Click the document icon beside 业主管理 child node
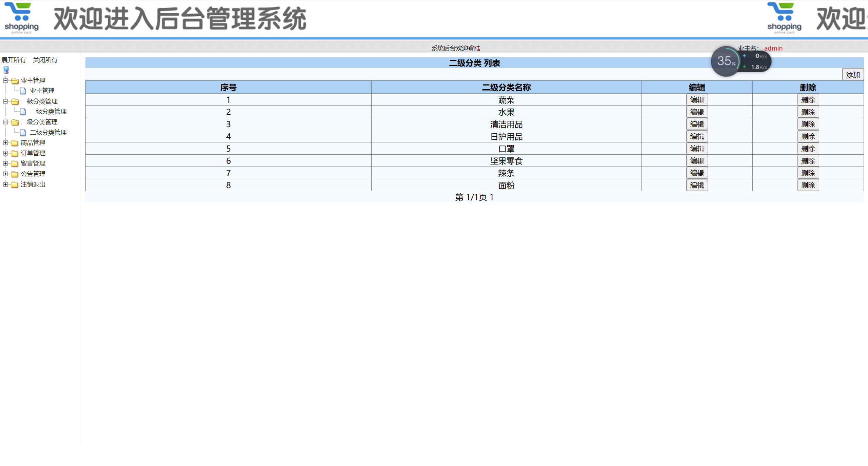The height and width of the screenshot is (466, 868). (x=22, y=91)
